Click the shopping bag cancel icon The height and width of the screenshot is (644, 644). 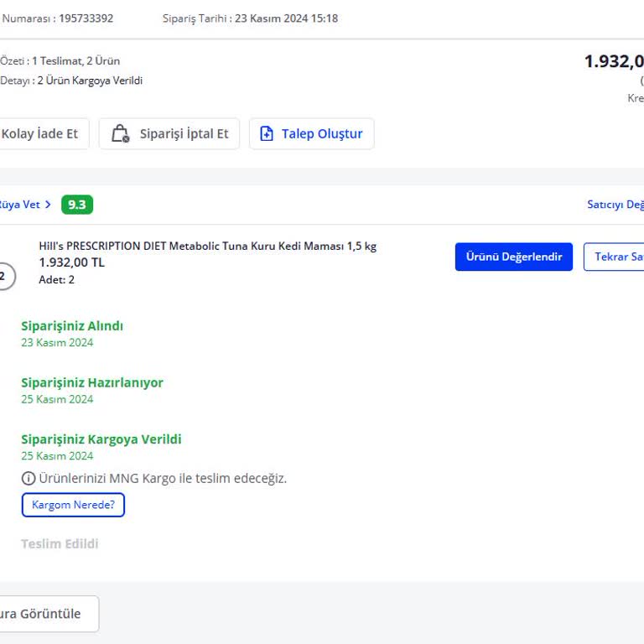(121, 133)
